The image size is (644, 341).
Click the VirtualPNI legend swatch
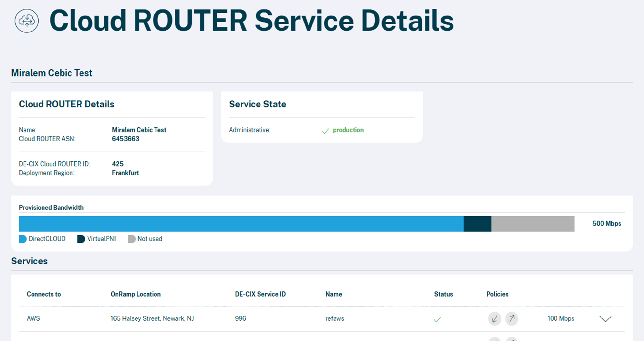point(81,239)
